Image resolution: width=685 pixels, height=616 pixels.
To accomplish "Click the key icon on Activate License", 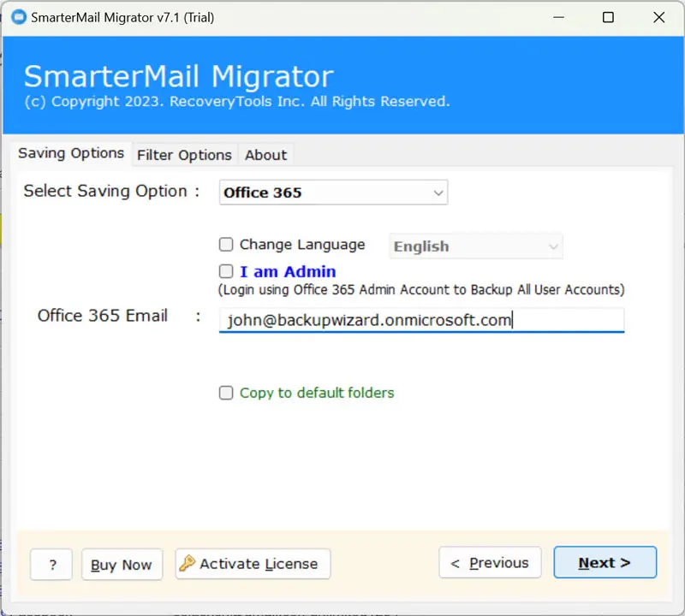I will pyautogui.click(x=188, y=563).
